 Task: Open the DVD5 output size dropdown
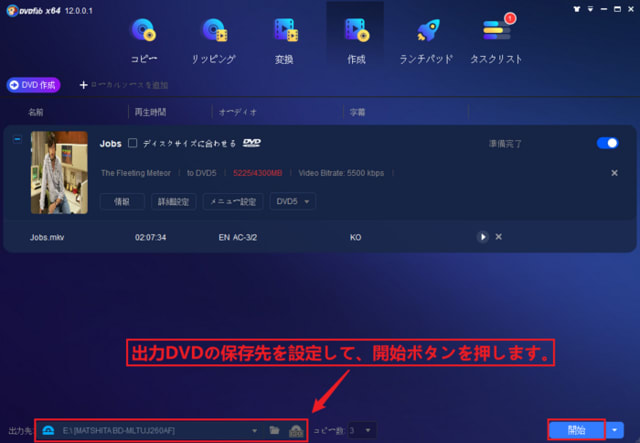[293, 201]
